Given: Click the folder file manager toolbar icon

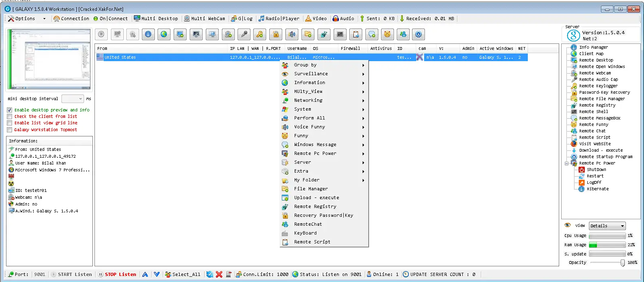Looking at the screenshot, I should coord(308,35).
